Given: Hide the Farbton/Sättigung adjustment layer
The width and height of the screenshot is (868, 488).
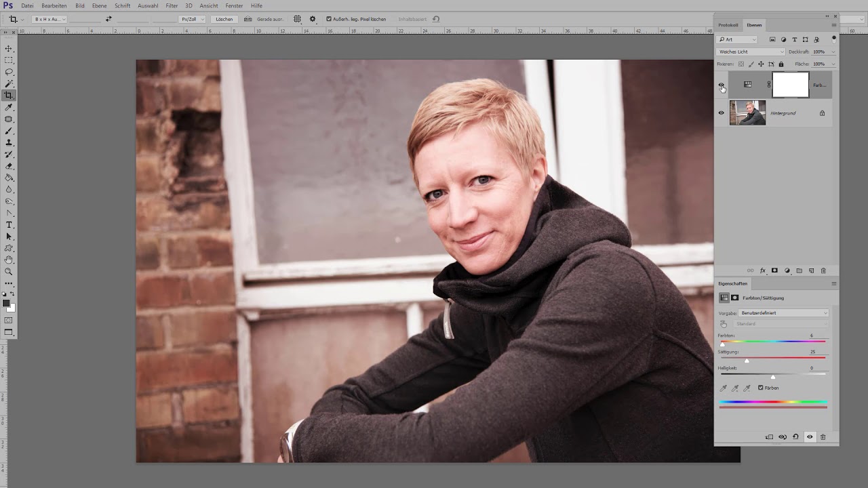Looking at the screenshot, I should pos(722,85).
